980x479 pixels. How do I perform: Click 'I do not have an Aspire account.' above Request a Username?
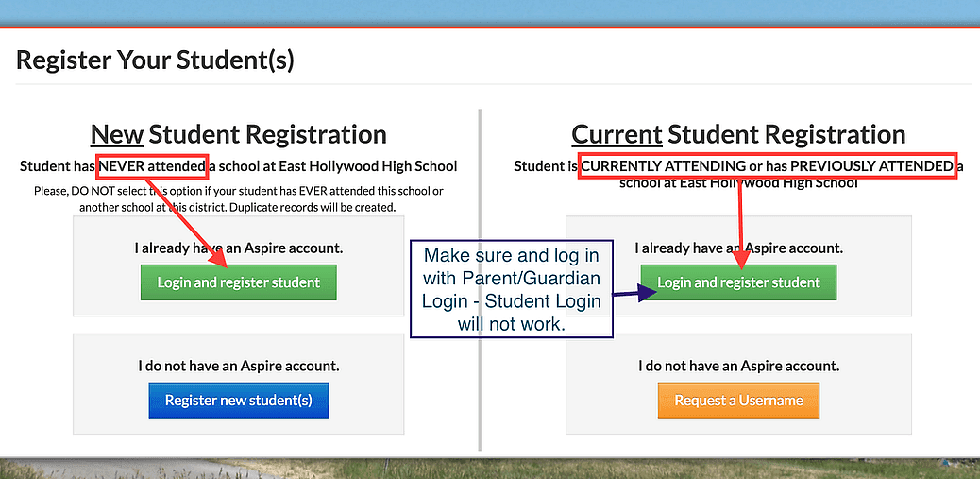pos(738,366)
